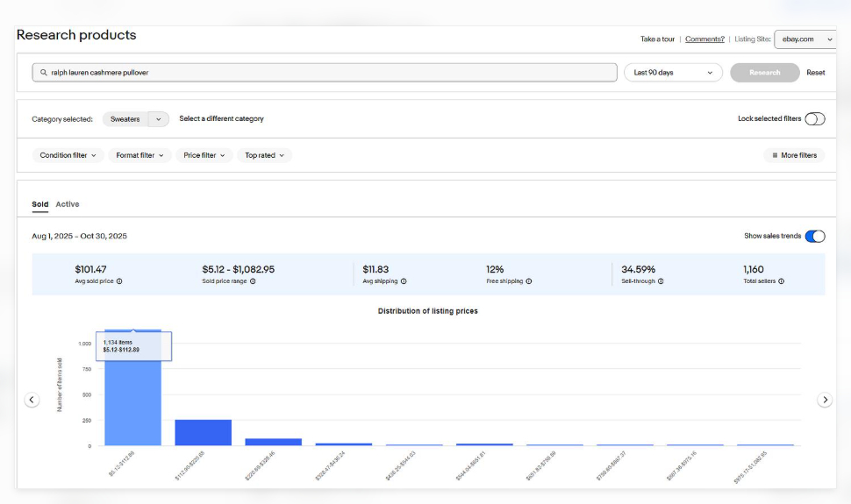Switch to the Sold tab
This screenshot has width=851, height=504.
tap(40, 204)
